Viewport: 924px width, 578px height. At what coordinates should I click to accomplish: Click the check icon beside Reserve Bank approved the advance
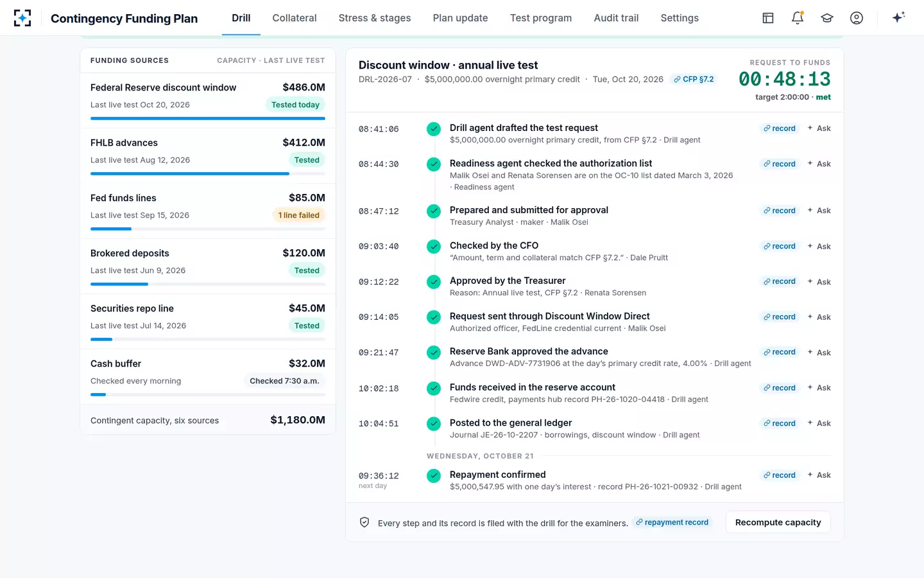click(x=434, y=353)
